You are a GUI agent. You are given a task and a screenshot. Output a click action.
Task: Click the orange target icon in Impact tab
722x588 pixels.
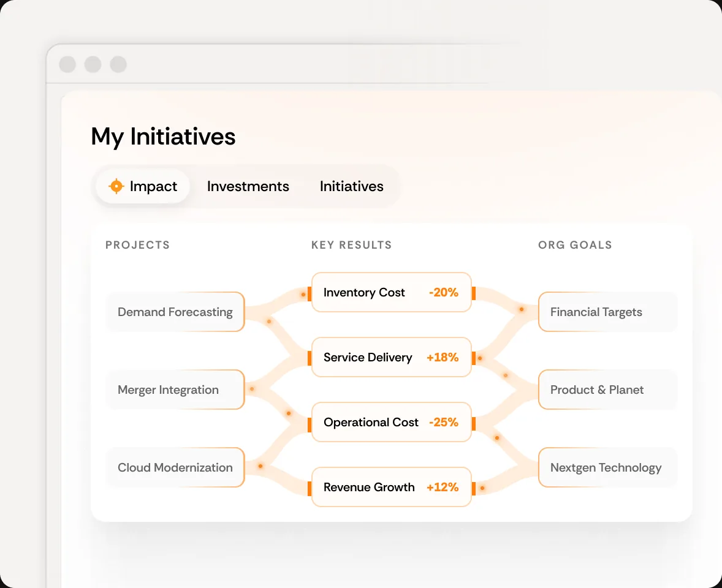click(116, 186)
